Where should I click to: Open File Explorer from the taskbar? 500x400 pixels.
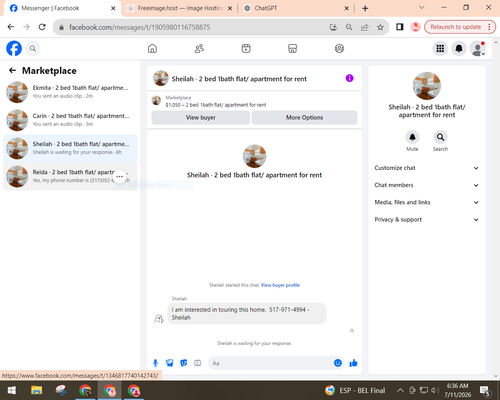pos(36,390)
